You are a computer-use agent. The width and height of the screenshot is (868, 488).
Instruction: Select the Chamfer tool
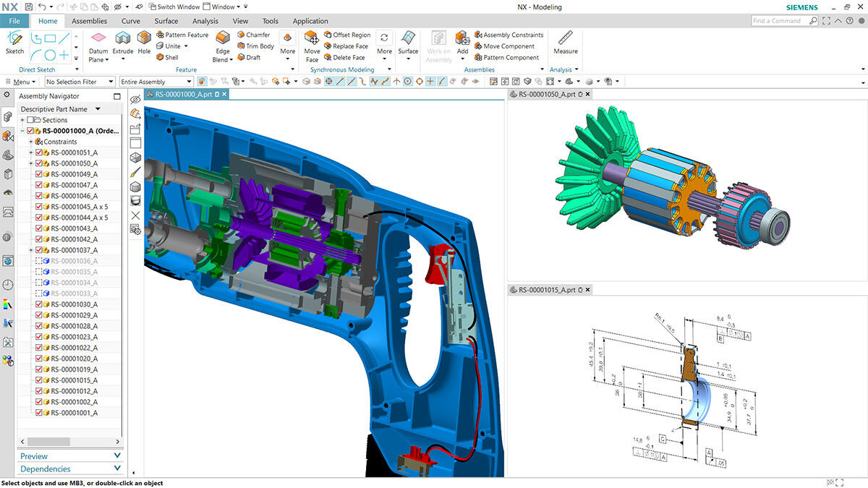(253, 34)
